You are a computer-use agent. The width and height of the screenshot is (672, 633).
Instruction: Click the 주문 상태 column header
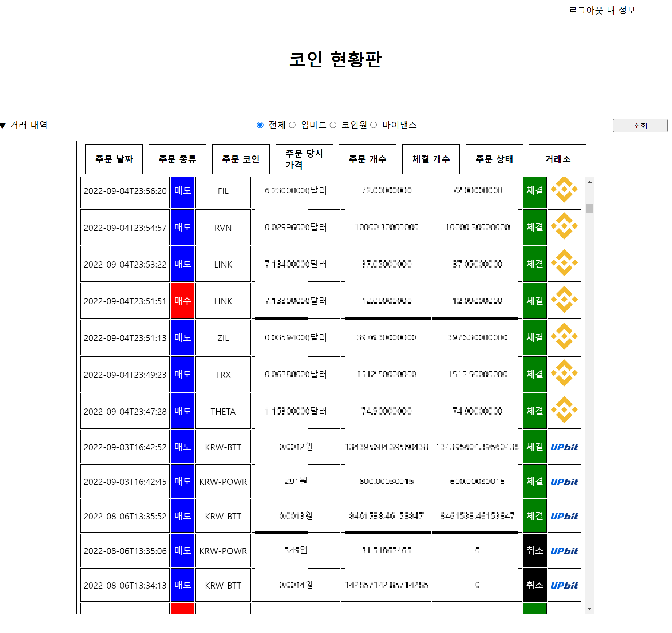point(494,159)
